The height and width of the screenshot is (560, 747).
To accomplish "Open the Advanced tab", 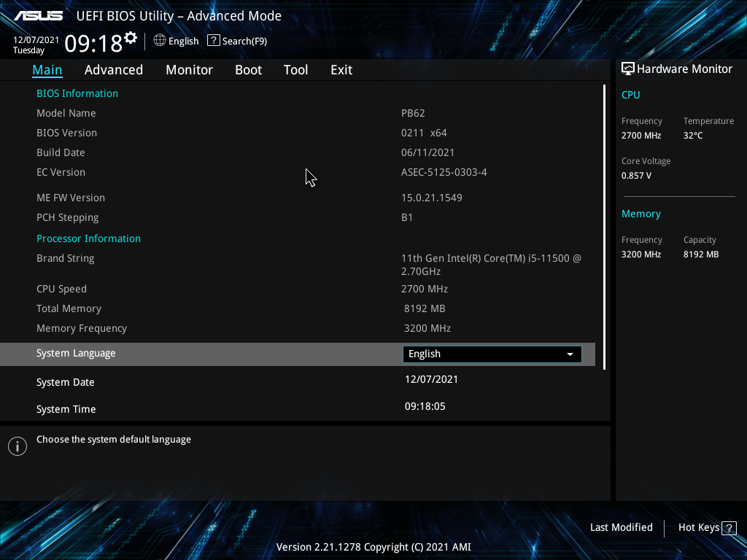I will tap(113, 70).
